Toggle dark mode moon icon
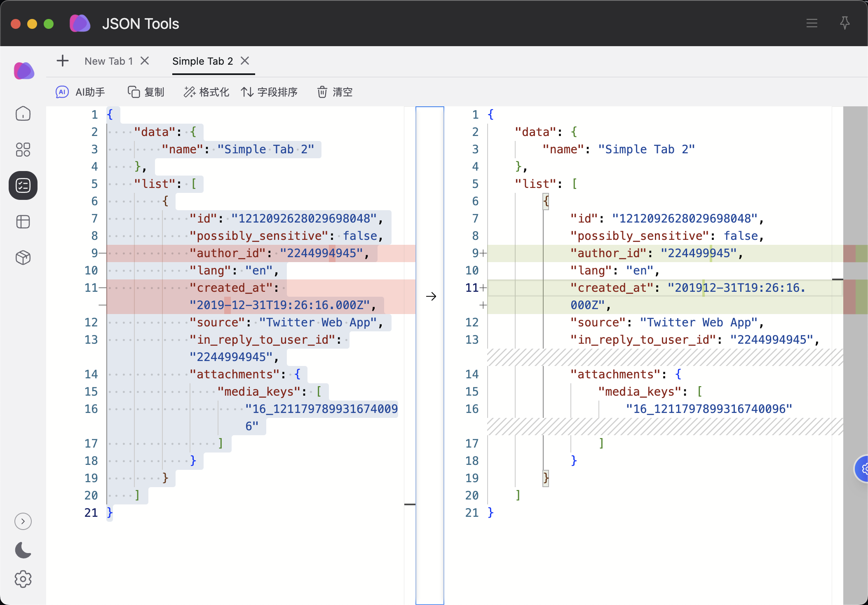868x605 pixels. tap(23, 550)
